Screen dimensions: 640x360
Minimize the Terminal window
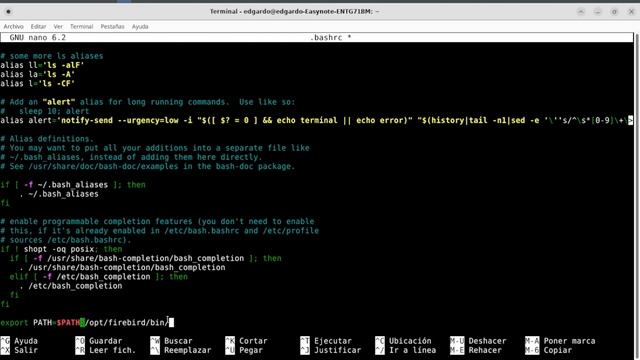tap(598, 11)
